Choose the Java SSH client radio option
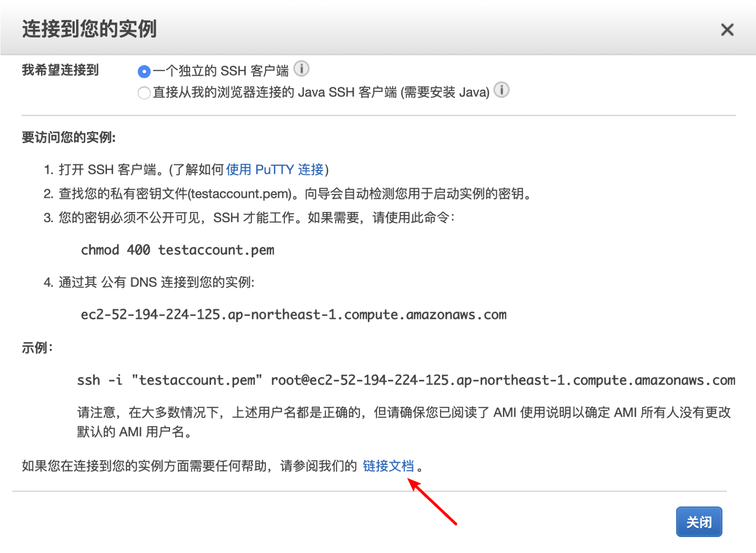The width and height of the screenshot is (756, 553). [144, 93]
